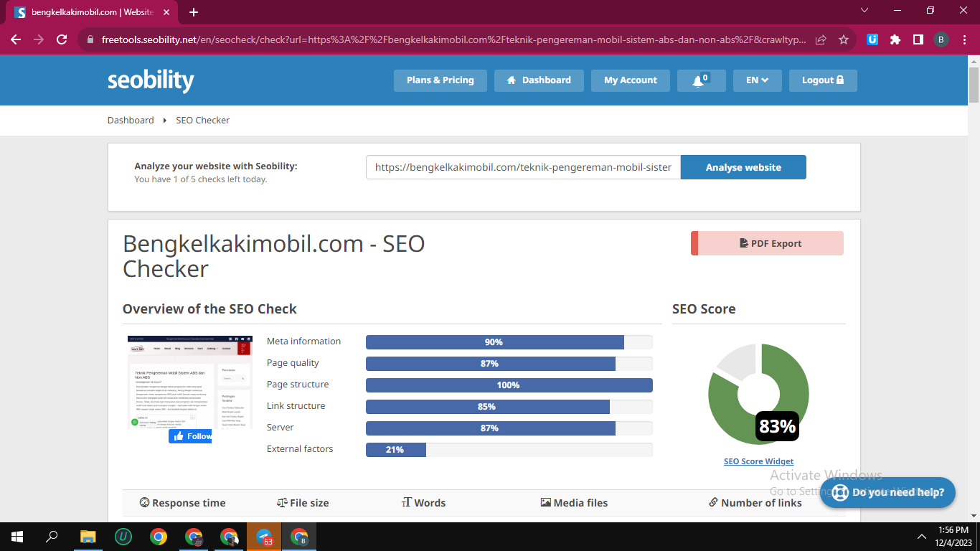
Task: Open the taskbar clock and date
Action: (x=953, y=537)
